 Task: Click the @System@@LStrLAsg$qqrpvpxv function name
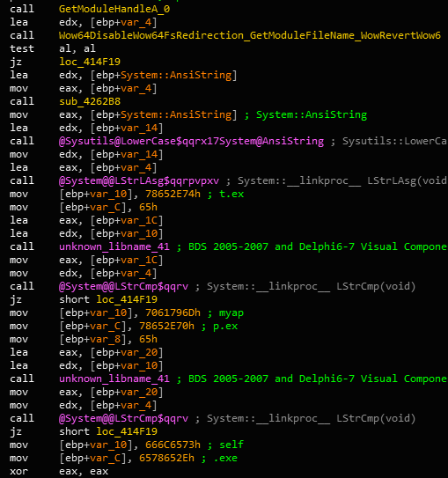point(139,180)
